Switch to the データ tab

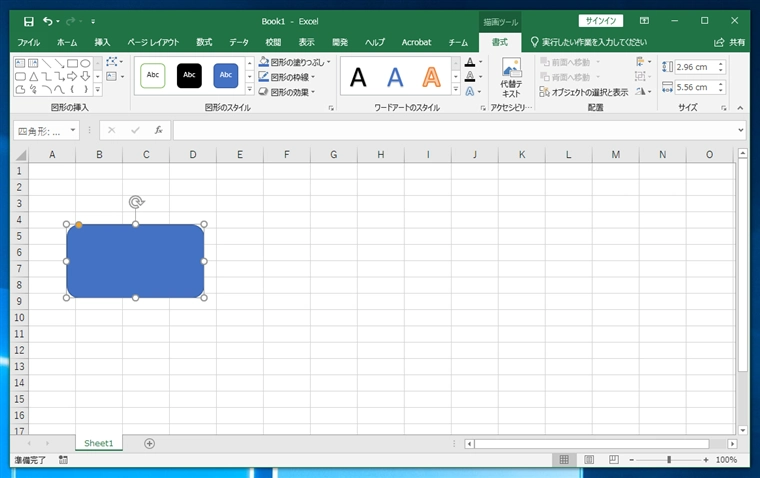click(x=238, y=42)
